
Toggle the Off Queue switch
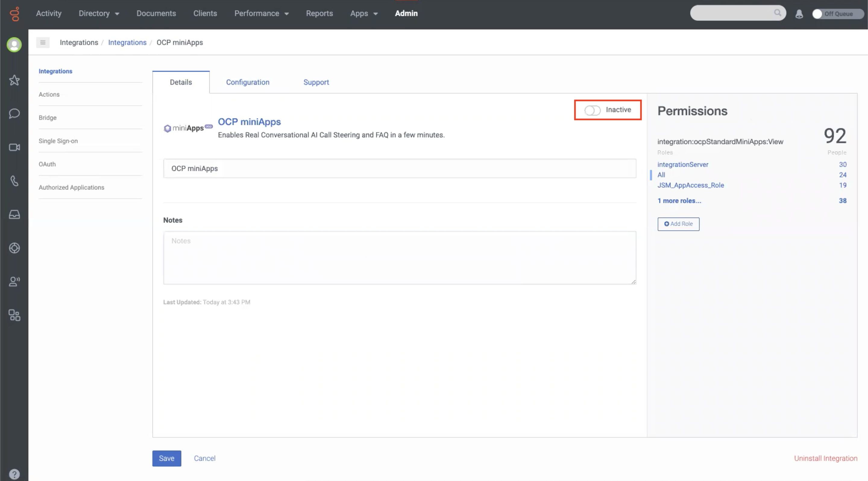838,14
